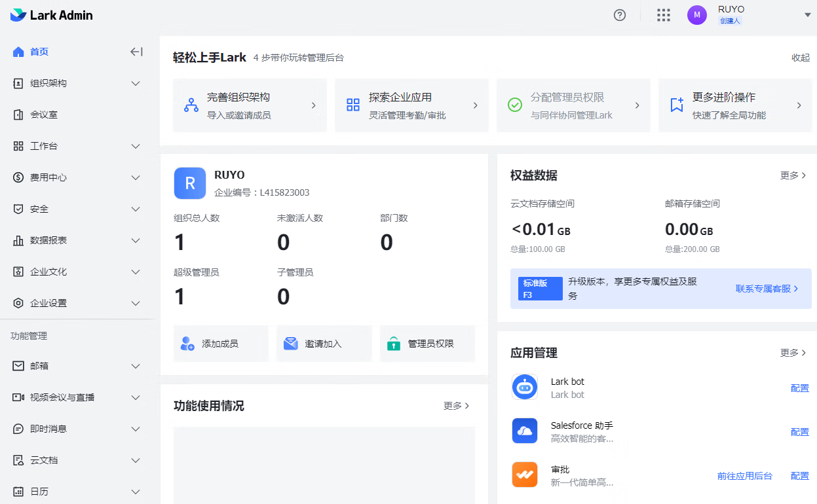Expand the 企业设置 chevron
This screenshot has height=504, width=817.
coord(136,303)
